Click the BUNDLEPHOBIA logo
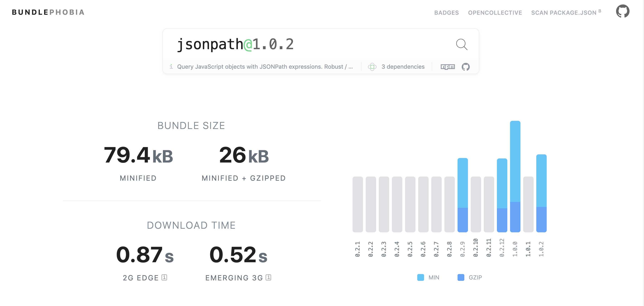Image resolution: width=644 pixels, height=306 pixels. tap(48, 12)
